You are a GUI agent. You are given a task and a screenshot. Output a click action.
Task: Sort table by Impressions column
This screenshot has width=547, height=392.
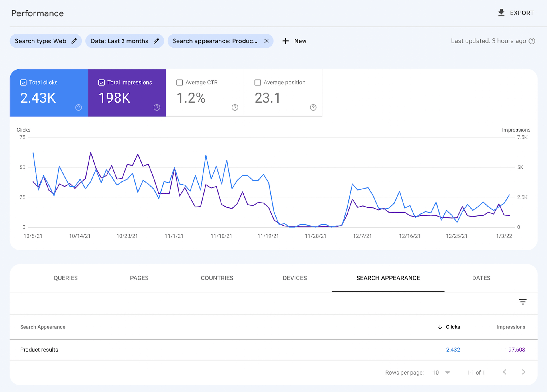coord(511,327)
